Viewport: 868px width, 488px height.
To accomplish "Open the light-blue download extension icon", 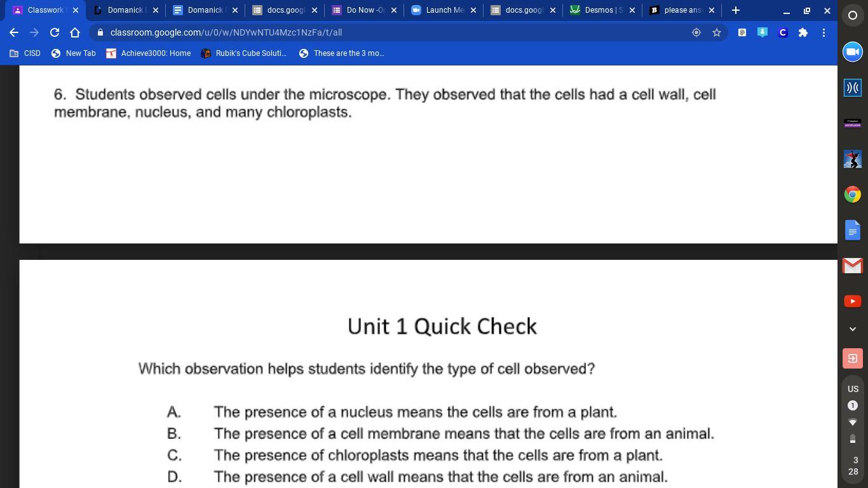I will tap(763, 32).
